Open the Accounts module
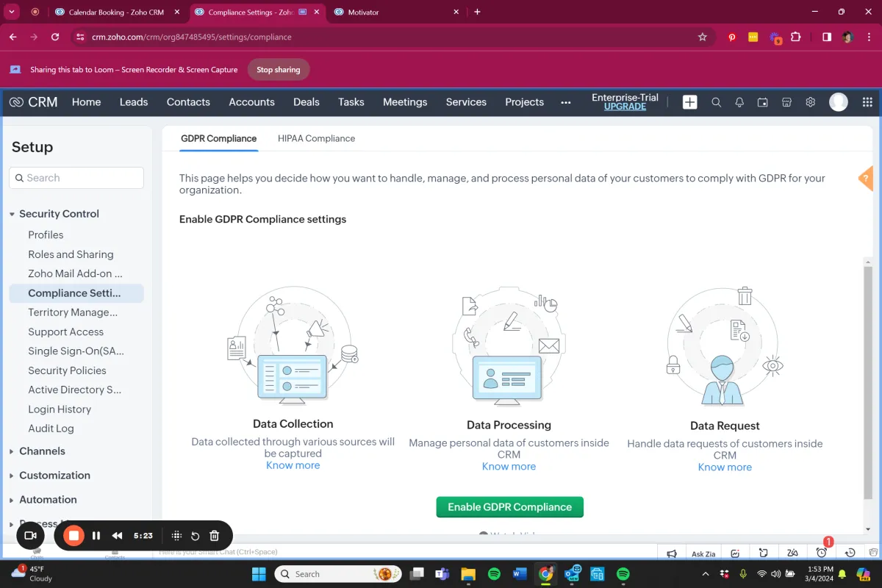Screen dimensions: 882x588 click(x=251, y=102)
